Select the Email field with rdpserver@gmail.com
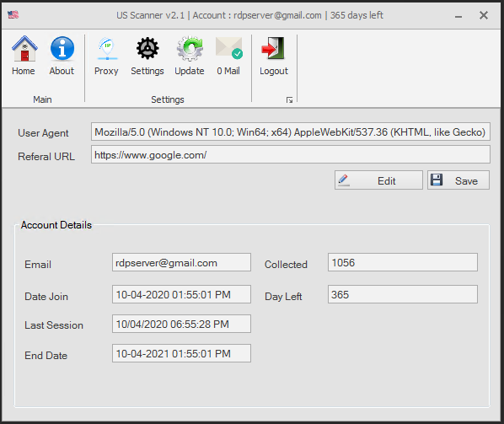Viewport: 504px width, 424px height. [181, 262]
